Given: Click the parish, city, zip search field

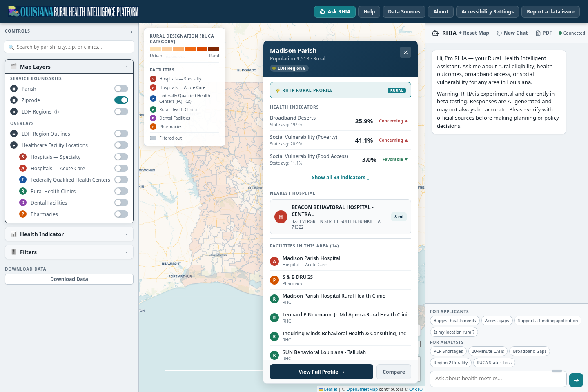Looking at the screenshot, I should (x=69, y=47).
